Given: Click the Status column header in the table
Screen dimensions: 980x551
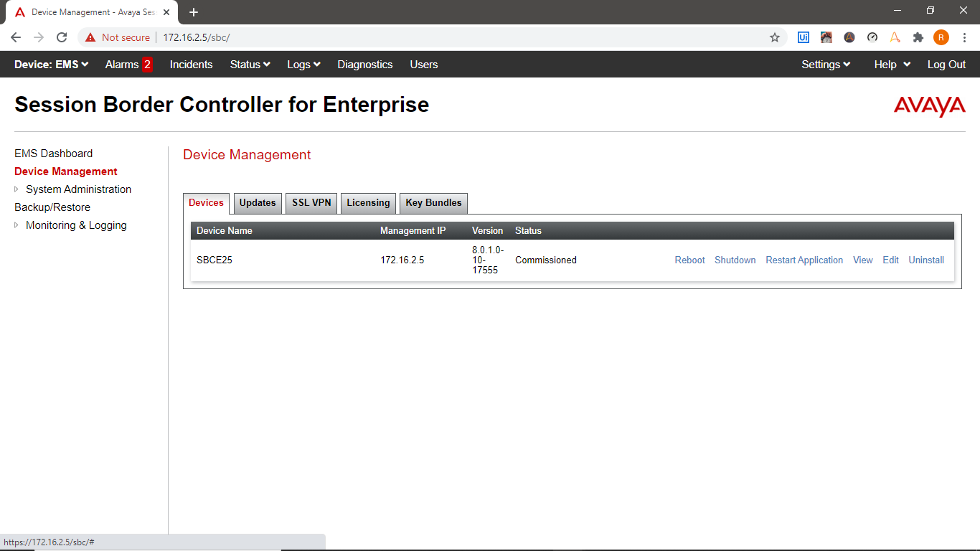Looking at the screenshot, I should [x=528, y=231].
